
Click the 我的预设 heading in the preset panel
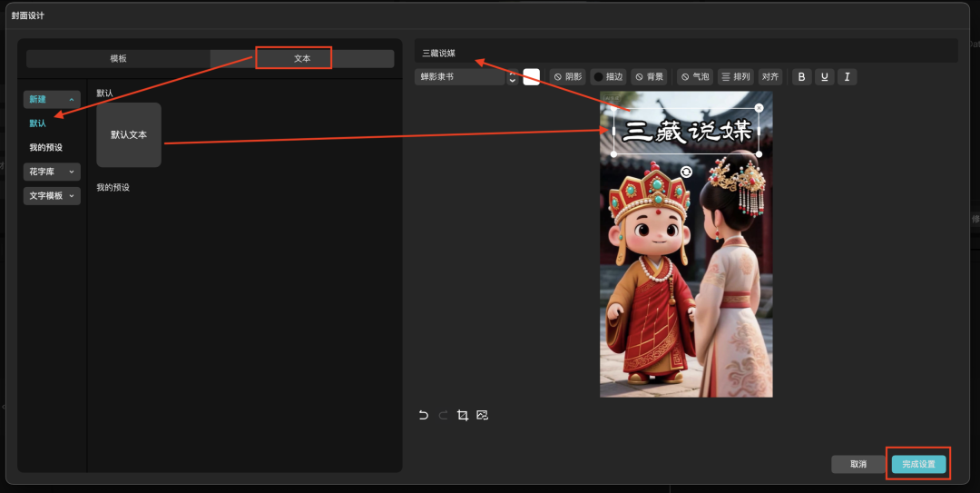(113, 188)
